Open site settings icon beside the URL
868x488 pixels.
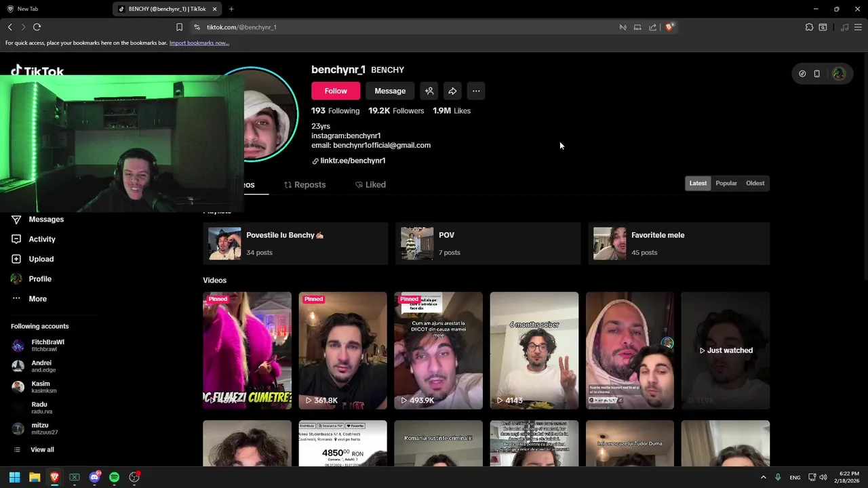[x=197, y=27]
